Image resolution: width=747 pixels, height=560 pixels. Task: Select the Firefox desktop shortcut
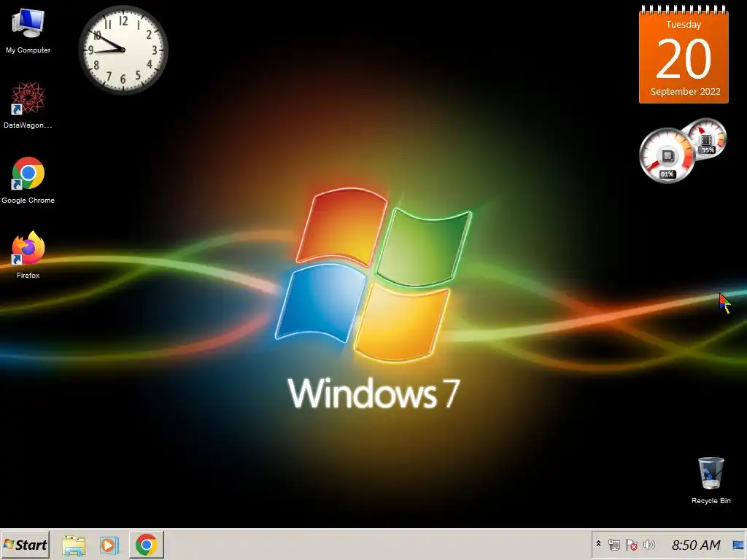[28, 254]
